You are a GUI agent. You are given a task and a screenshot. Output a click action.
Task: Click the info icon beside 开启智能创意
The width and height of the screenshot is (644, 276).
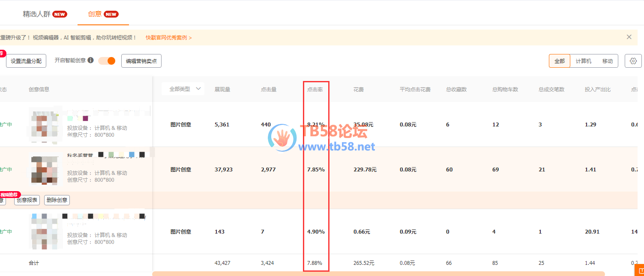pos(90,60)
